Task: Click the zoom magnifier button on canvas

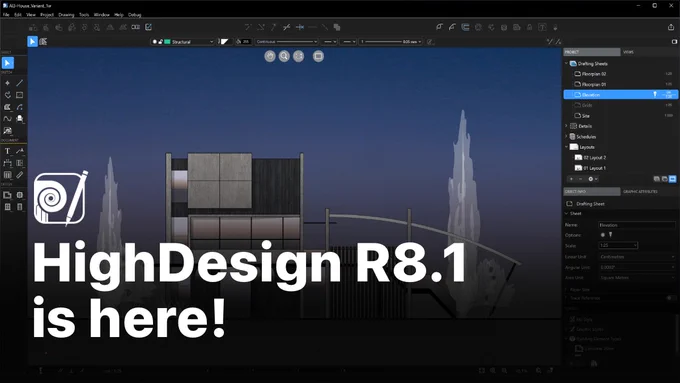Action: point(284,56)
